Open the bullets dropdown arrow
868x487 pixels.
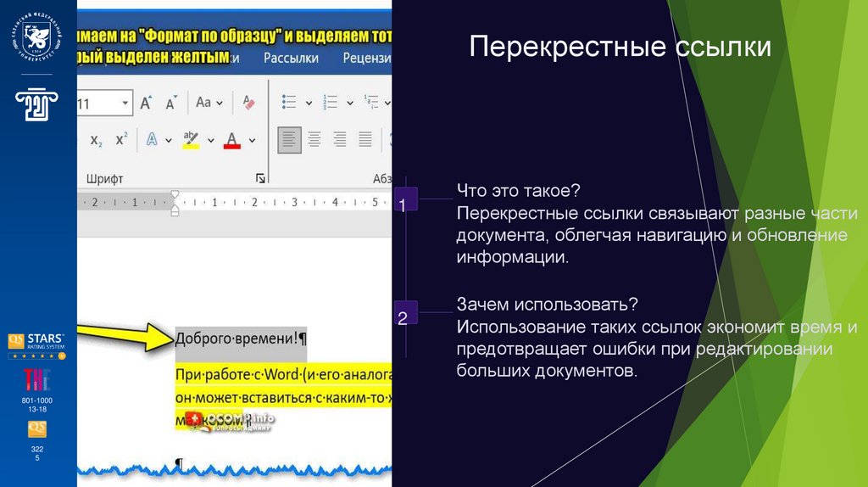pos(309,103)
